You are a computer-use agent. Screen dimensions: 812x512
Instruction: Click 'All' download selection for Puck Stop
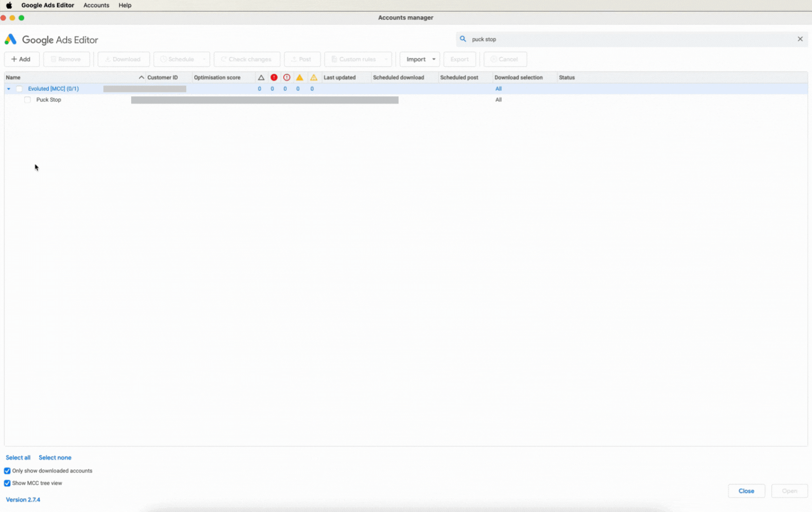[x=498, y=100]
